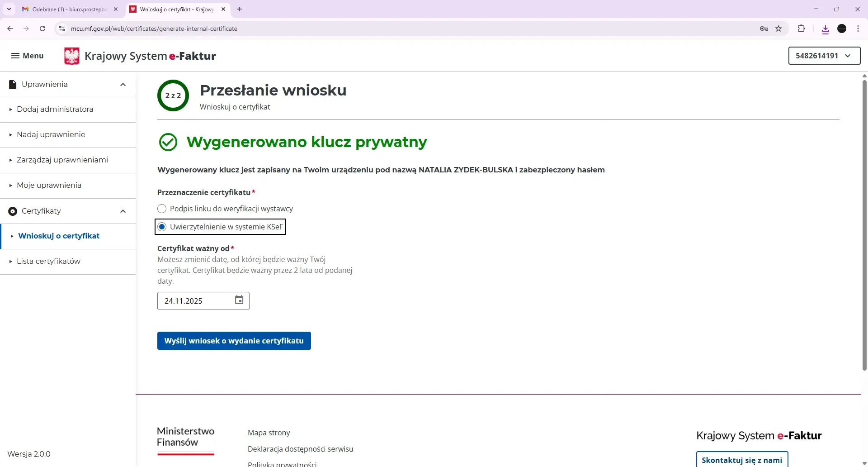
Task: Click the Certyfikaty sidebar target icon
Action: [12, 211]
